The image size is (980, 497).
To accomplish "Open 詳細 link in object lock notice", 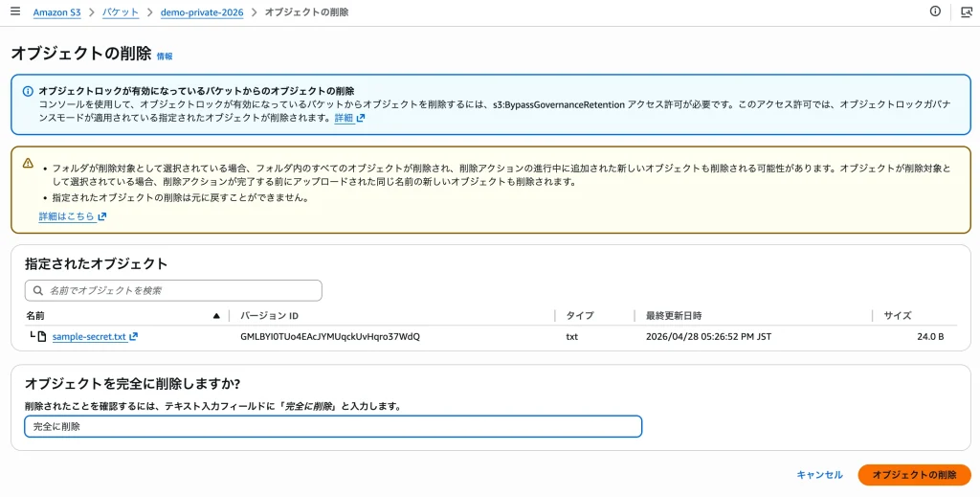I will pos(344,118).
